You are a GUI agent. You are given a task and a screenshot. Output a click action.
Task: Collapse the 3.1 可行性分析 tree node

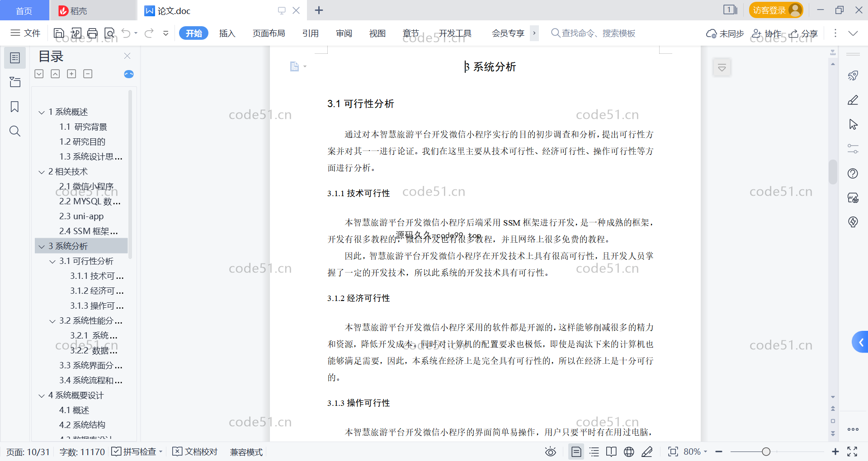[52, 261]
